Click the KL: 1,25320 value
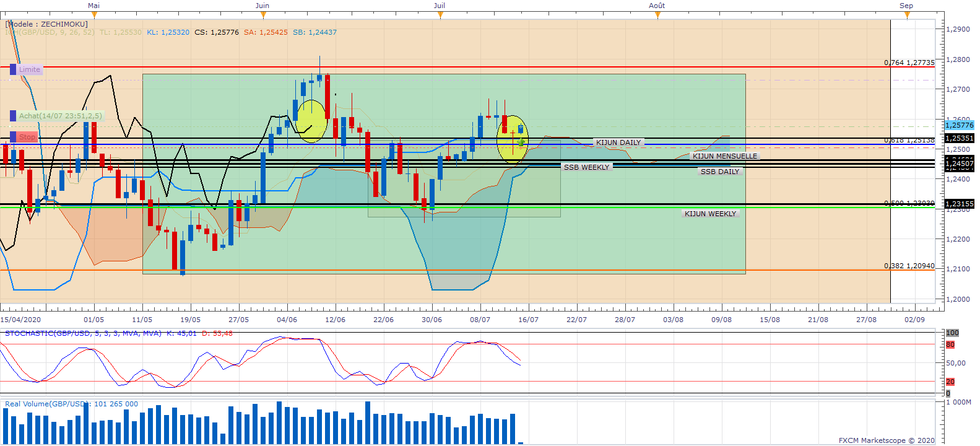The width and height of the screenshot is (980, 446). click(x=168, y=32)
